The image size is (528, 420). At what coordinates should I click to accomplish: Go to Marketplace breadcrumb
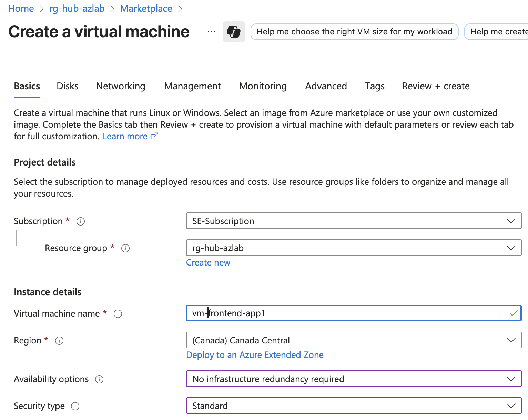click(x=146, y=8)
